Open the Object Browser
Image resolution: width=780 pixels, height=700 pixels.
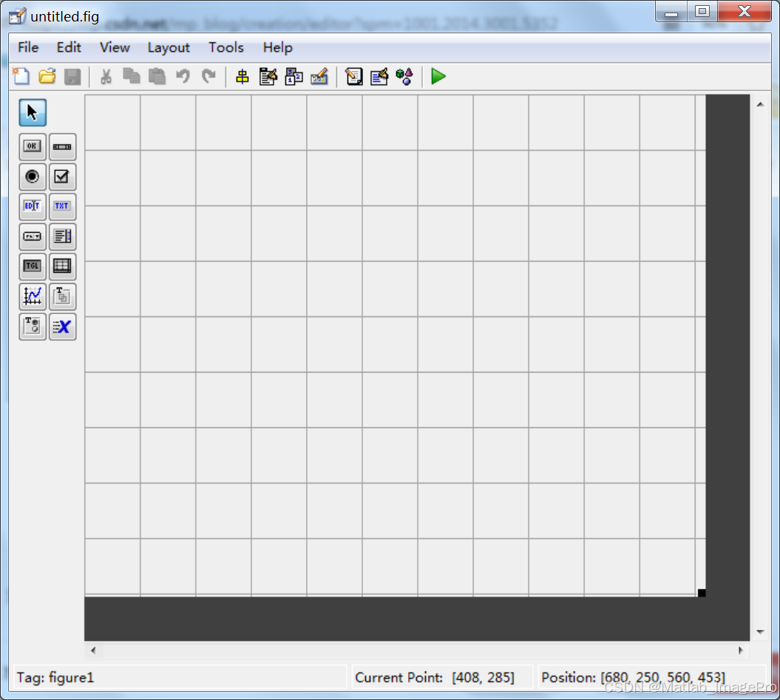tap(405, 77)
